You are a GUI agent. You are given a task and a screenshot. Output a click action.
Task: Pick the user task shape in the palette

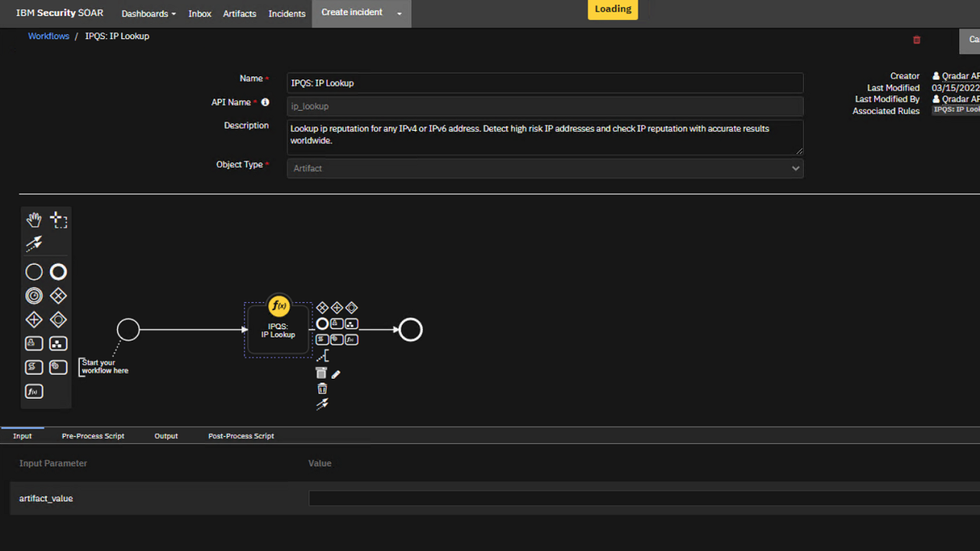pos(34,344)
